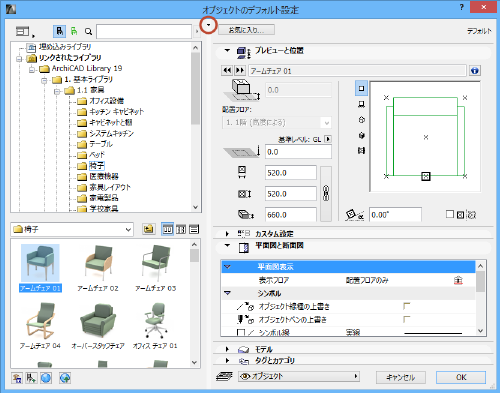Click the library search text field

144,31
